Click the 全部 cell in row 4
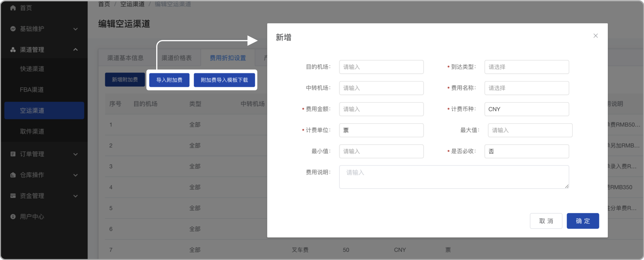The image size is (644, 260). (x=195, y=187)
